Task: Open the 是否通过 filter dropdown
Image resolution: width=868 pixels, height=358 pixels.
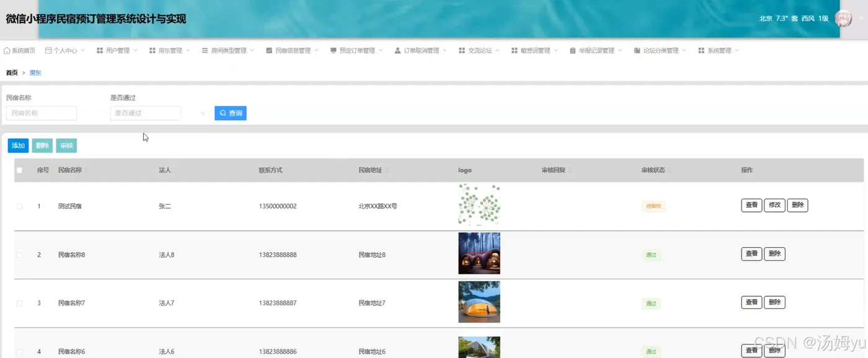Action: coord(146,113)
